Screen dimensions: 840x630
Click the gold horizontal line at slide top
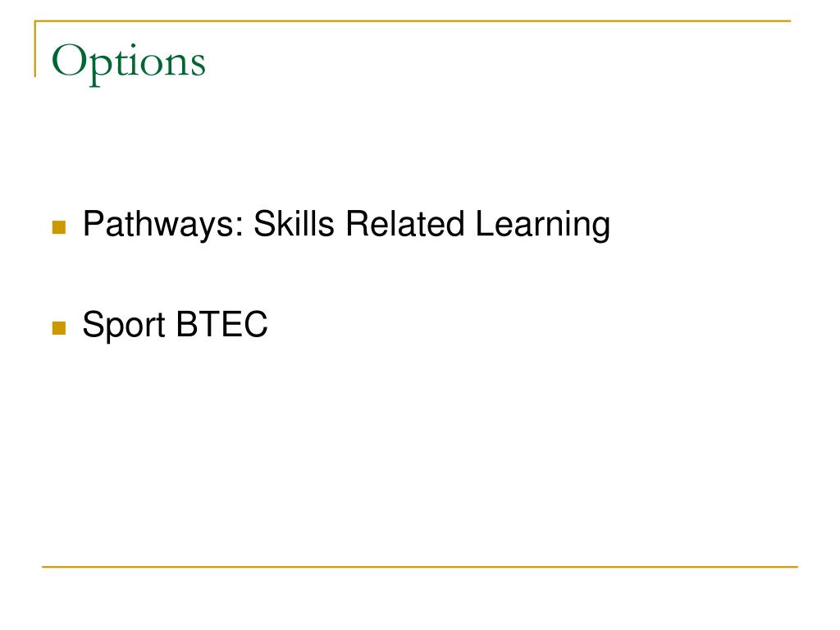coord(413,21)
